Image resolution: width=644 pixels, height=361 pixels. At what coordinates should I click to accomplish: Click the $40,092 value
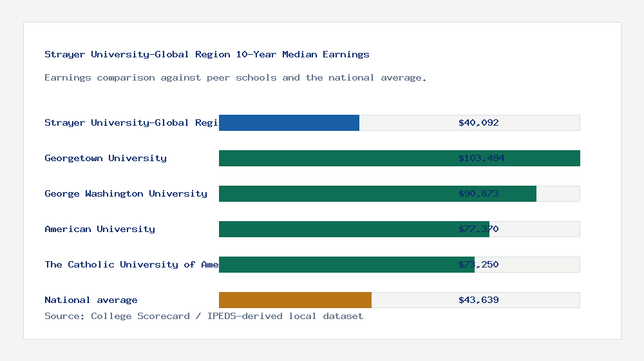(x=478, y=122)
